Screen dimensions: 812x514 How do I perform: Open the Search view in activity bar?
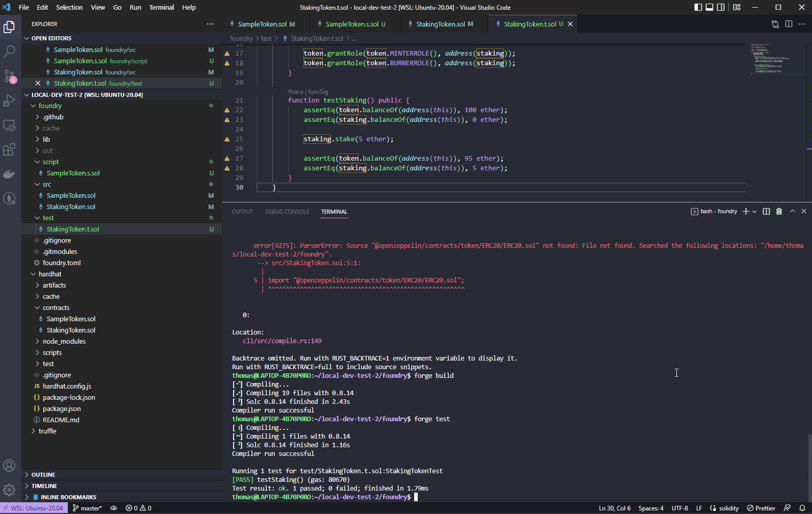[x=9, y=52]
